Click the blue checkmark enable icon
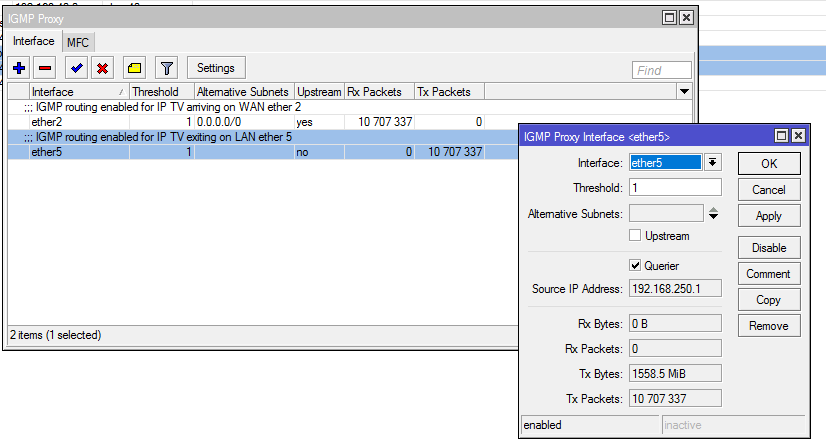 76,68
